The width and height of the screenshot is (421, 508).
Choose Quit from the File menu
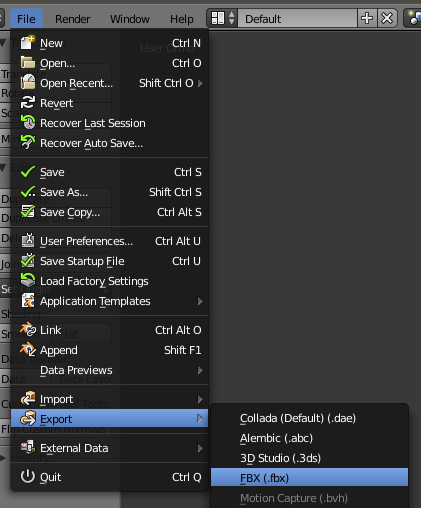(x=110, y=477)
